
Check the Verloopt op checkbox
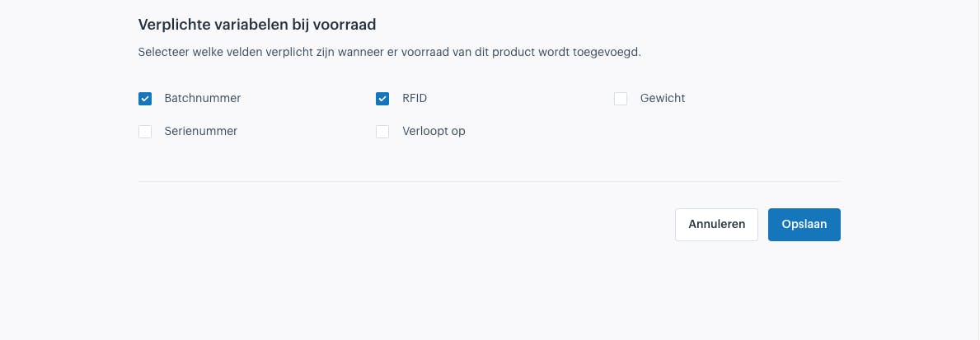(382, 132)
